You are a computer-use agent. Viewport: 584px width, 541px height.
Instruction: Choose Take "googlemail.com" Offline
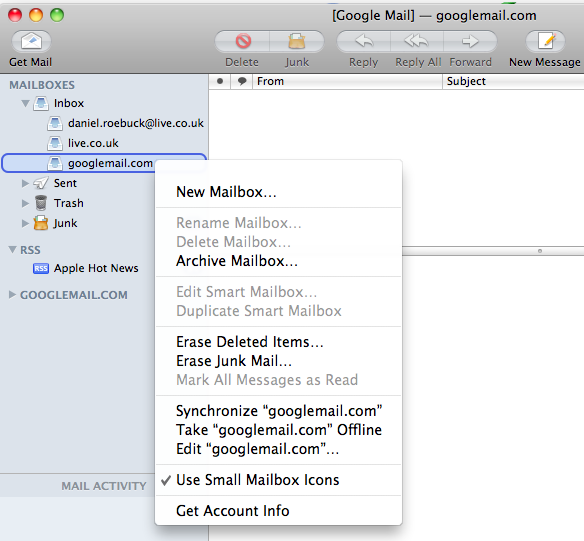(279, 430)
